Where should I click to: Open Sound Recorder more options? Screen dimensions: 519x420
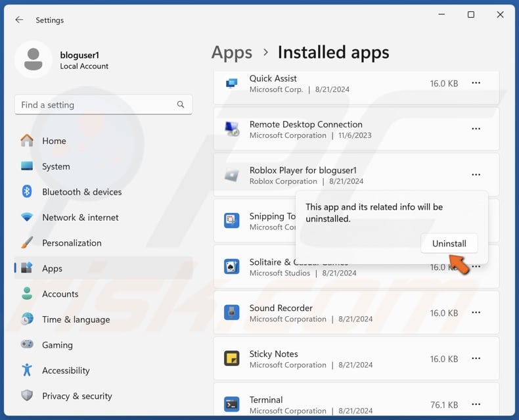[x=476, y=312]
